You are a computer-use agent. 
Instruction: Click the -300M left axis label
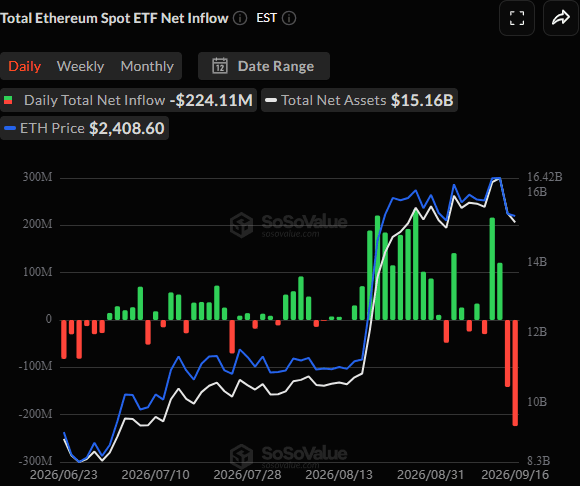[x=35, y=461]
